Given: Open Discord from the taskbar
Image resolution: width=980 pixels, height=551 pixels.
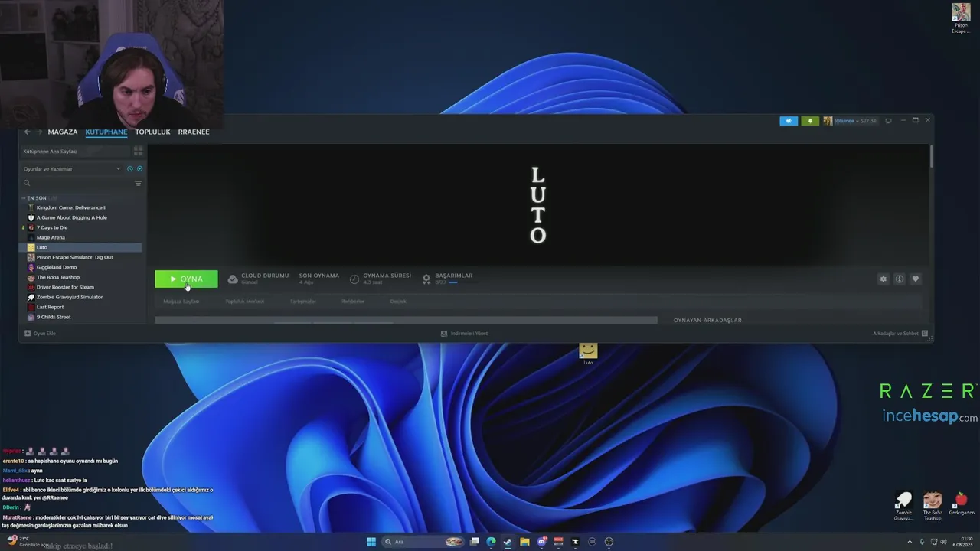Looking at the screenshot, I should pyautogui.click(x=541, y=542).
